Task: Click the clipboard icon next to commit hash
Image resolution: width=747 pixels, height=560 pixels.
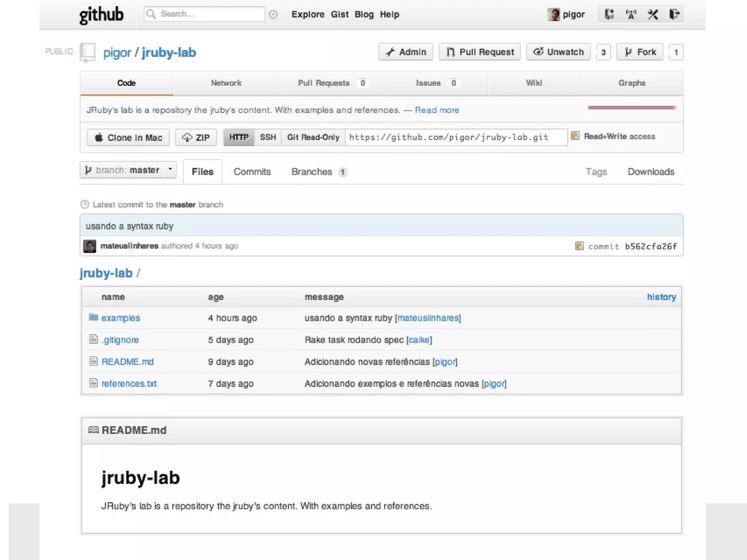Action: (579, 246)
